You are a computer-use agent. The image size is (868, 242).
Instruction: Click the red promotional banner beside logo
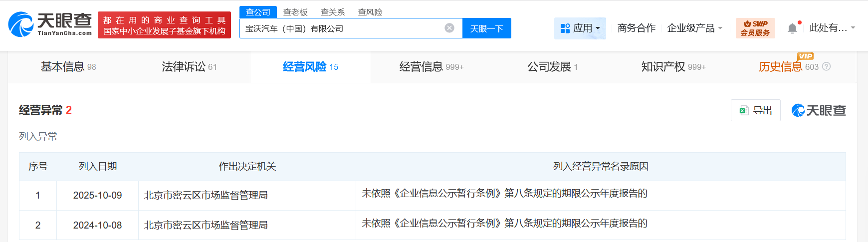164,25
